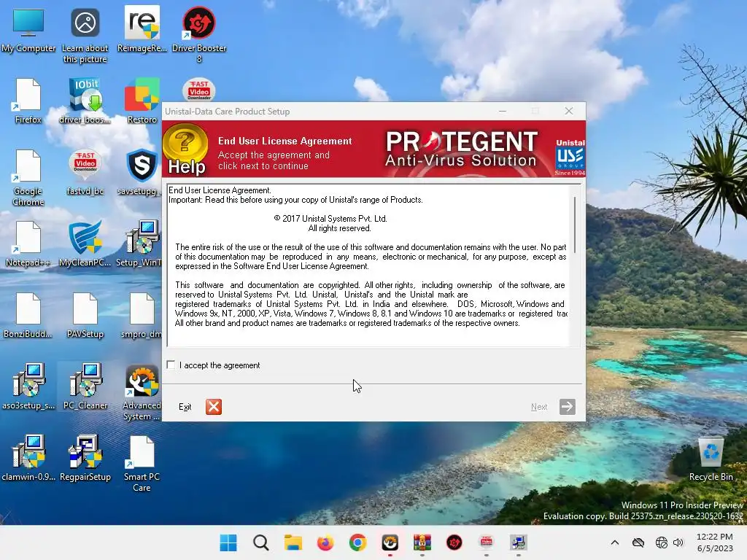Viewport: 747px width, 560px height.
Task: Select the Smart PC Care shortcut
Action: (x=142, y=464)
